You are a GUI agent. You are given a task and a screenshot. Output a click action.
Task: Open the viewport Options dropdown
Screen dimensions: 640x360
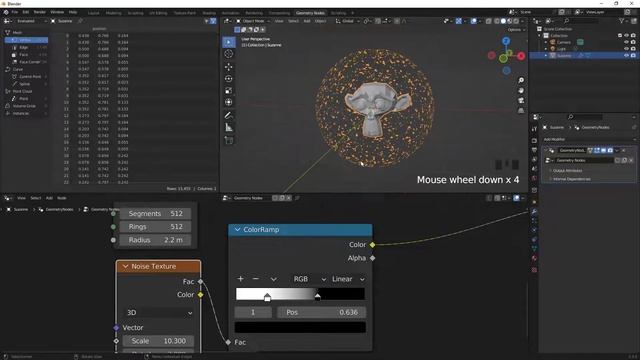516,30
